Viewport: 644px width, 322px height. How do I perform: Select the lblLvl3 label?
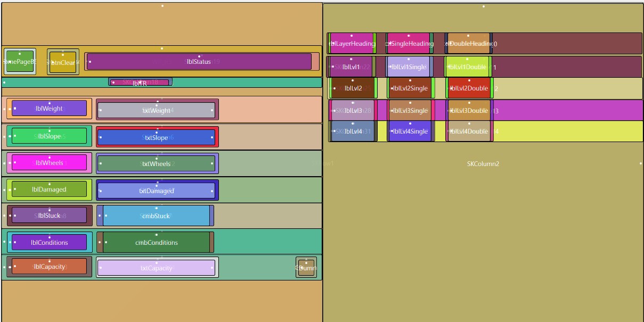point(353,111)
